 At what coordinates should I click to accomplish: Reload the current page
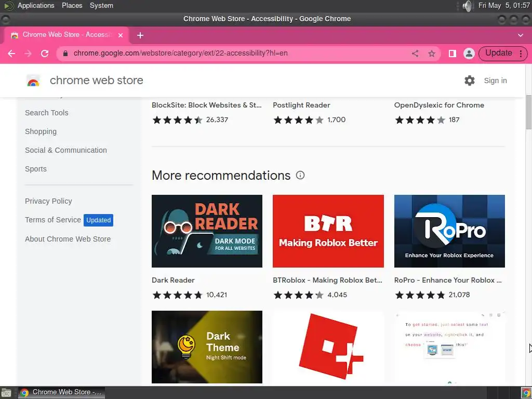point(45,54)
